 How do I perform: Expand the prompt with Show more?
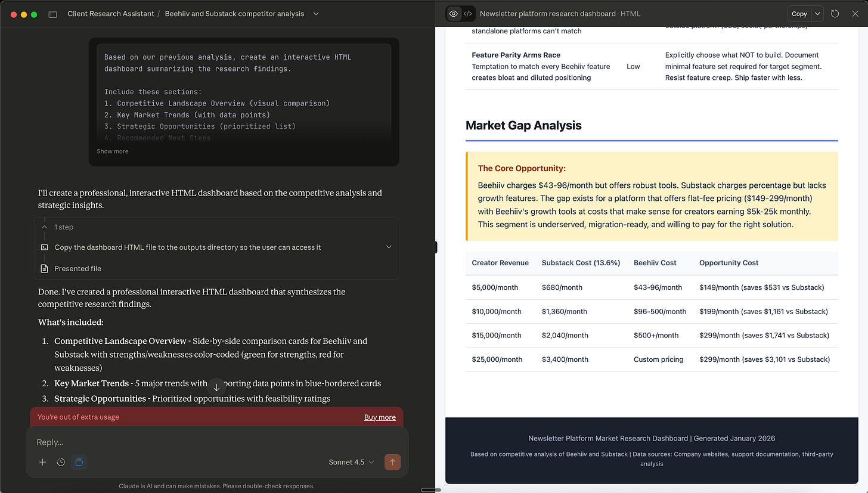point(113,151)
